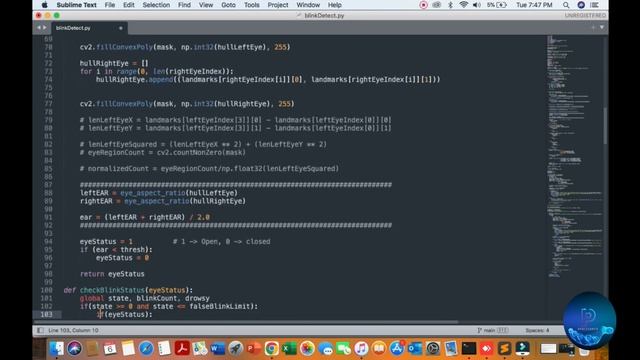Open App Store in the Dock

(397, 349)
